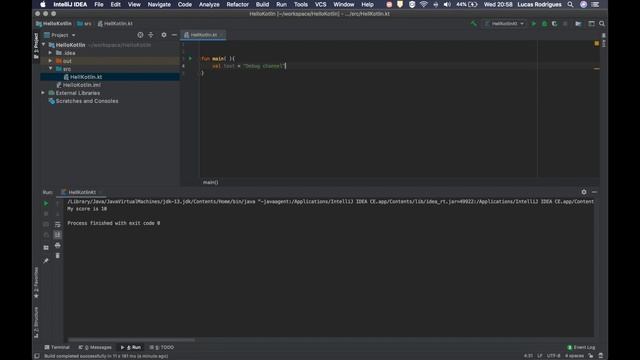640x360 pixels.
Task: Click the horizontal scrollbar of the Run console
Action: coord(131,340)
